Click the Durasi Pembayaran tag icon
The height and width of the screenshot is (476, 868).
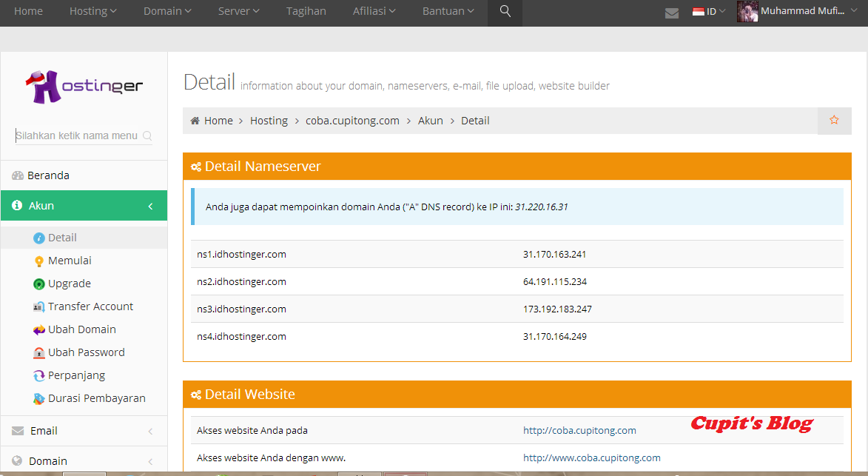tap(38, 398)
